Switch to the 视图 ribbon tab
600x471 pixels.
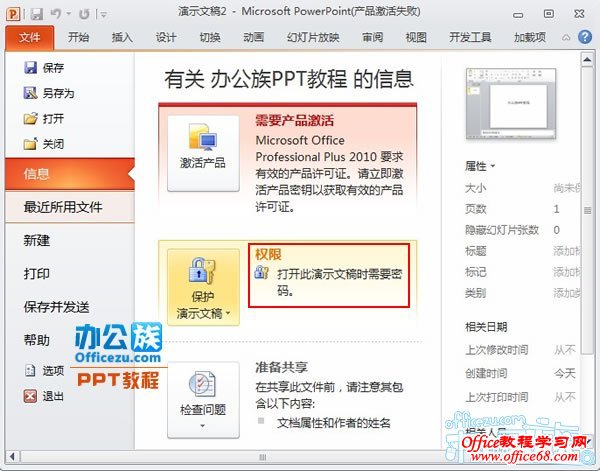416,37
